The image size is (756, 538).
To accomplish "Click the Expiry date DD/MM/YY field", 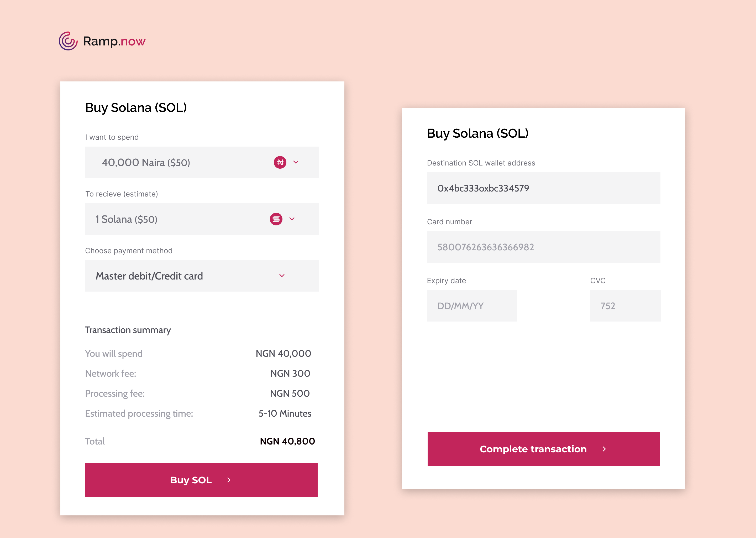I will pyautogui.click(x=472, y=306).
